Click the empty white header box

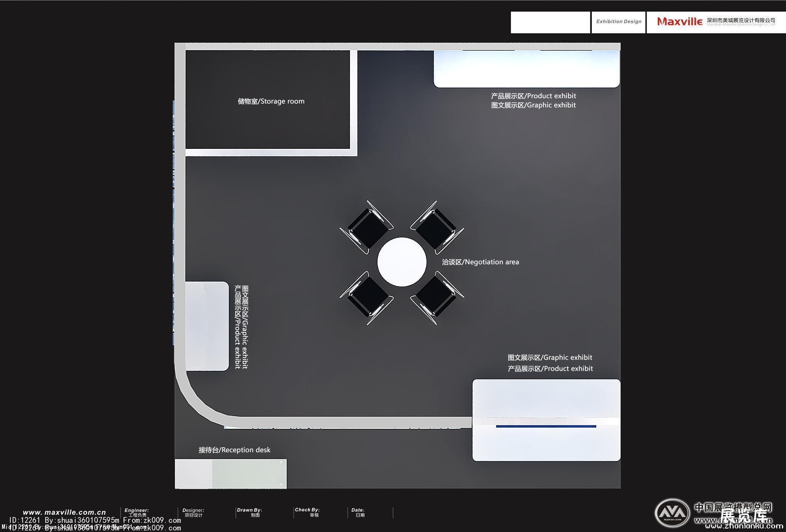pos(550,22)
